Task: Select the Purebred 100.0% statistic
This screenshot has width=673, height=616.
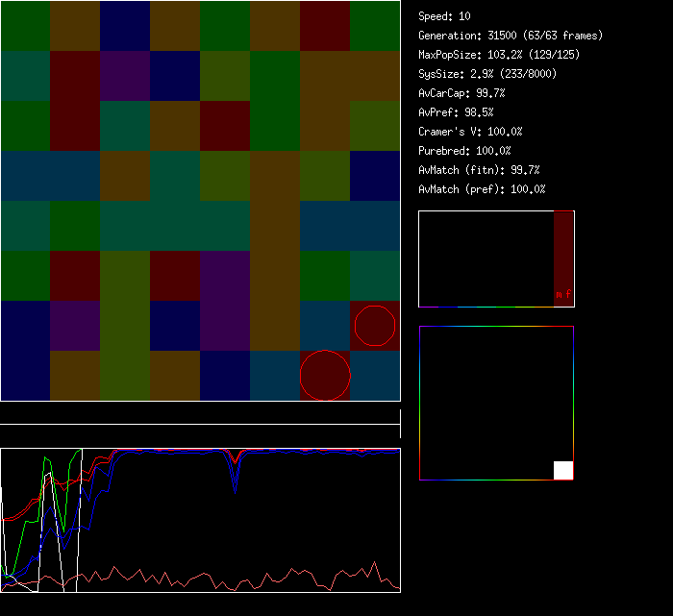Action: coord(464,151)
